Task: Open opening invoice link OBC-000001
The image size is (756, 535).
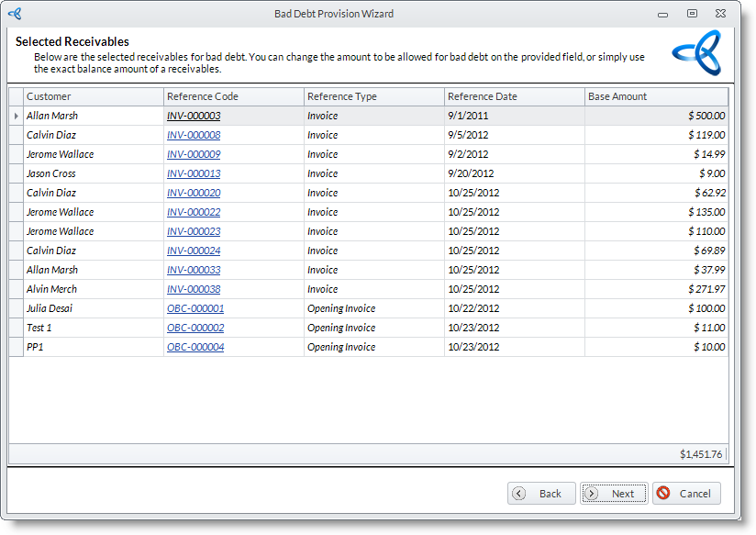Action: pyautogui.click(x=195, y=308)
